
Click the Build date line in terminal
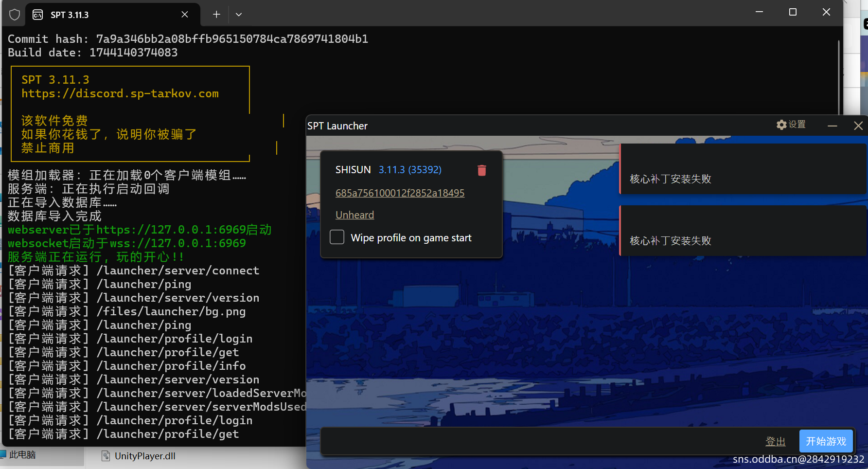(x=93, y=53)
